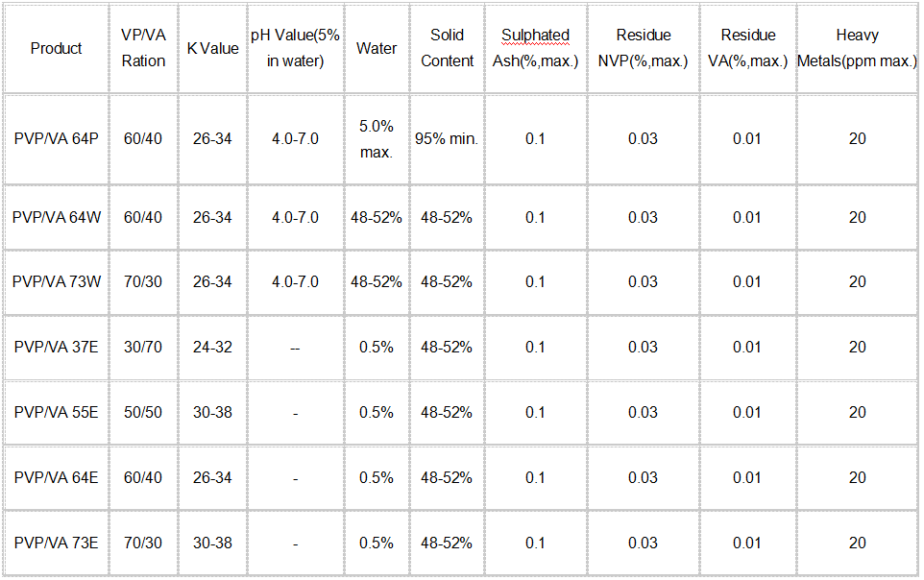Select the PVP/VA 64W product cell
Screen dimensions: 924x580
coord(56,217)
